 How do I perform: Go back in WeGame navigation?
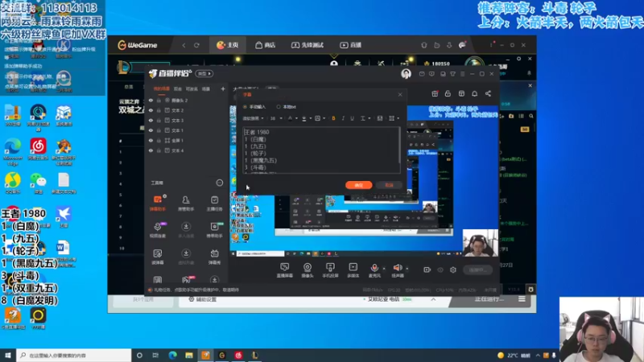coord(184,45)
